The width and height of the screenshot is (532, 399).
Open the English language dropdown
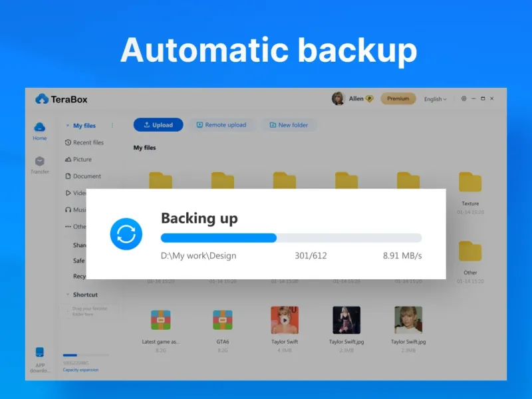coord(436,99)
